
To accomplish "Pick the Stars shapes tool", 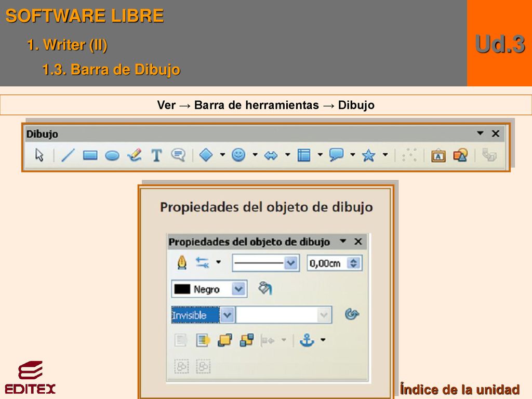I will [x=368, y=155].
